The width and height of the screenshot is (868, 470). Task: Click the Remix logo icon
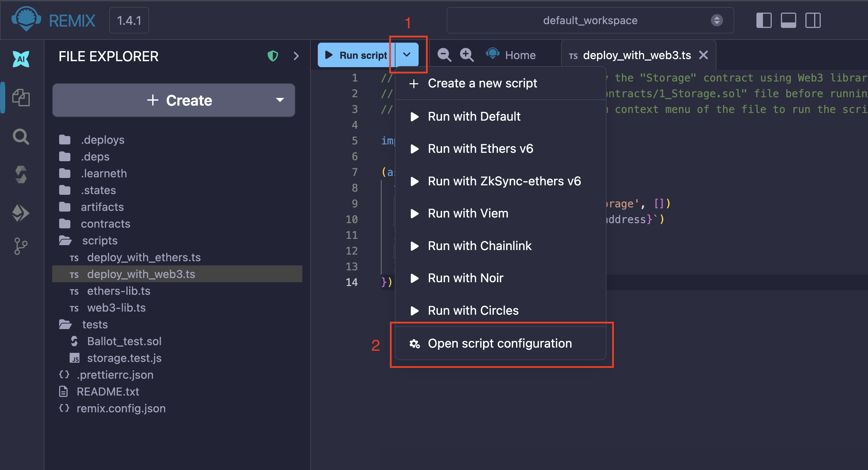pyautogui.click(x=26, y=20)
